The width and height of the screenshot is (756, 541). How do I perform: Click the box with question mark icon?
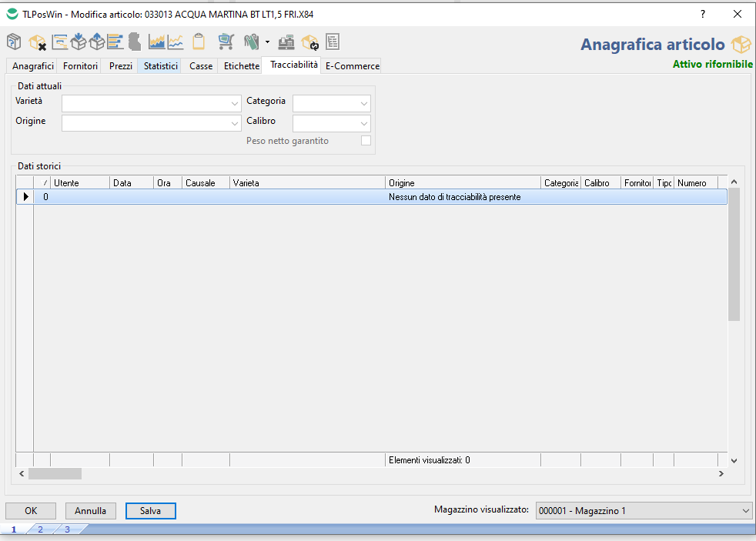[15, 42]
